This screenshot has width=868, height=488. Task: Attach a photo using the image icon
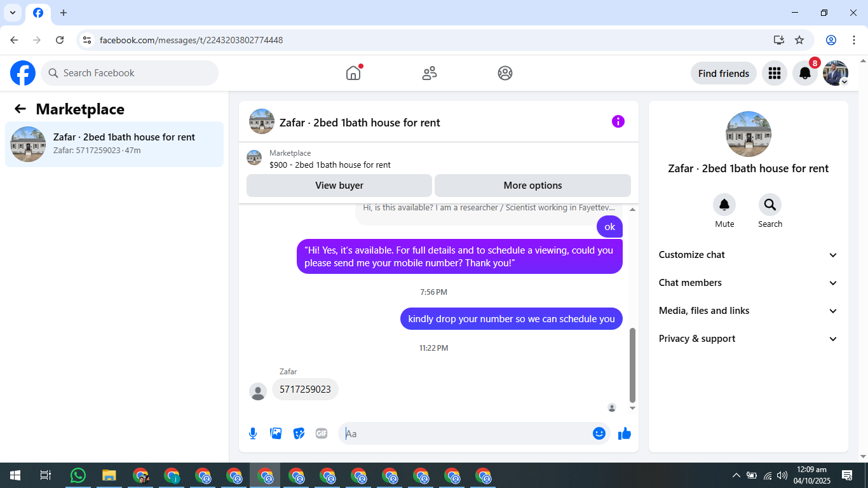tap(276, 433)
